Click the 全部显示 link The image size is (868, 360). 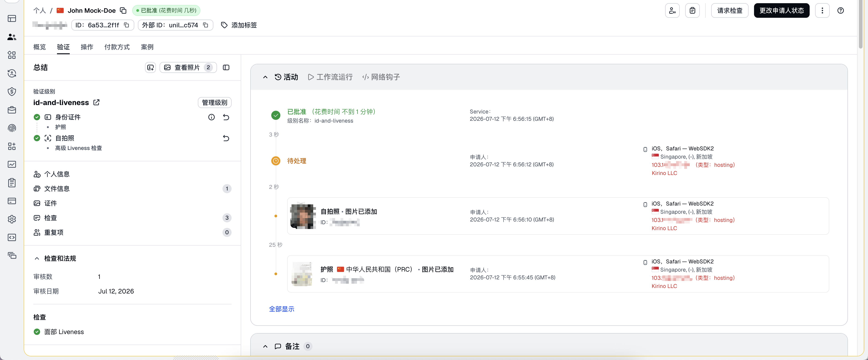pyautogui.click(x=281, y=309)
